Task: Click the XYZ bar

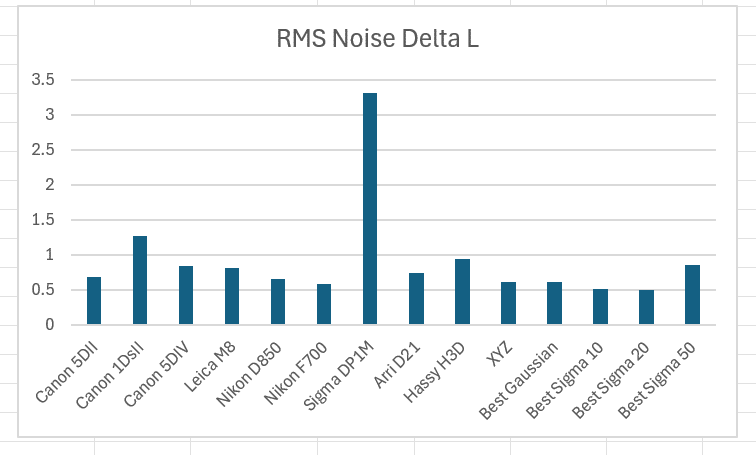Action: [508, 303]
